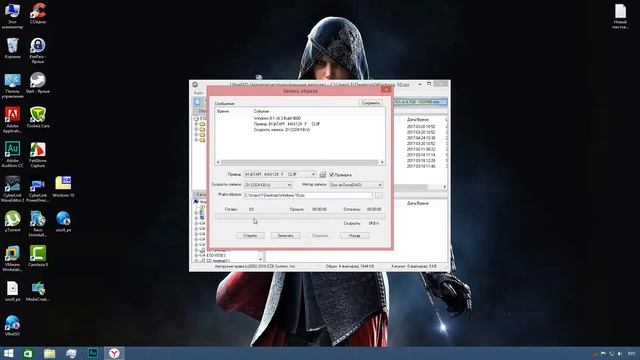Click the language indicator in system tray

click(x=631, y=353)
